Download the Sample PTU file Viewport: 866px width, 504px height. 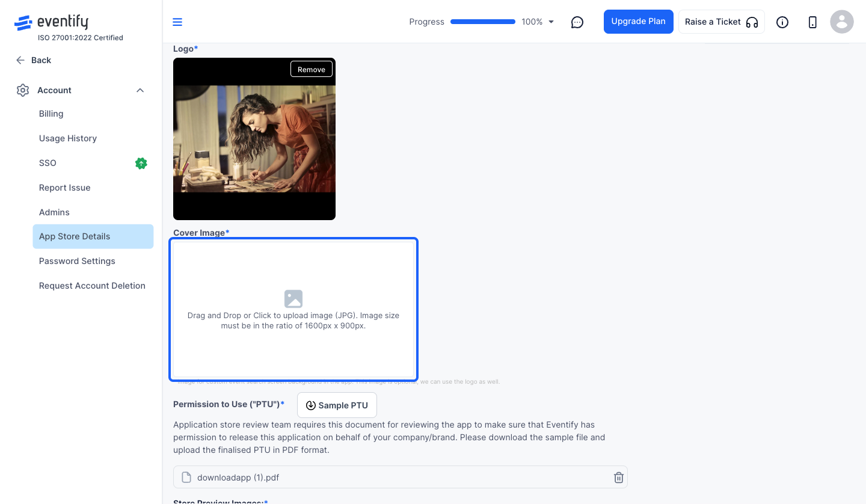click(337, 405)
